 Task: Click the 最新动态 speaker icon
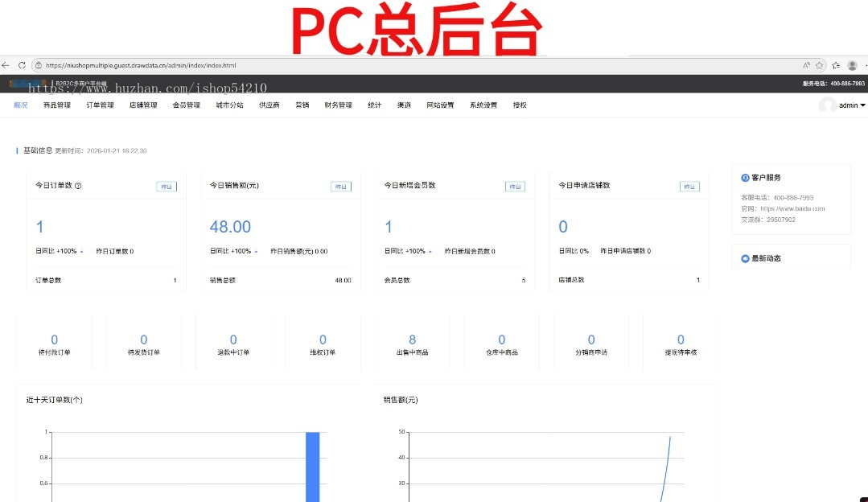(745, 258)
